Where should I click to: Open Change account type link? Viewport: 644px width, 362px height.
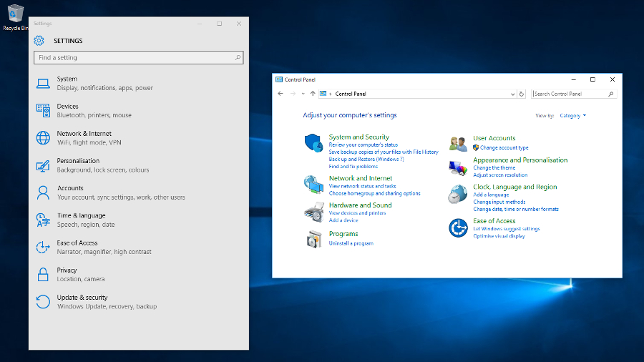(504, 147)
